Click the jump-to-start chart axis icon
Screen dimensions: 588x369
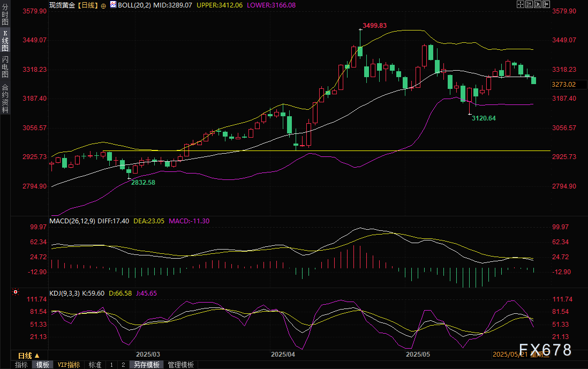pyautogui.click(x=529, y=4)
